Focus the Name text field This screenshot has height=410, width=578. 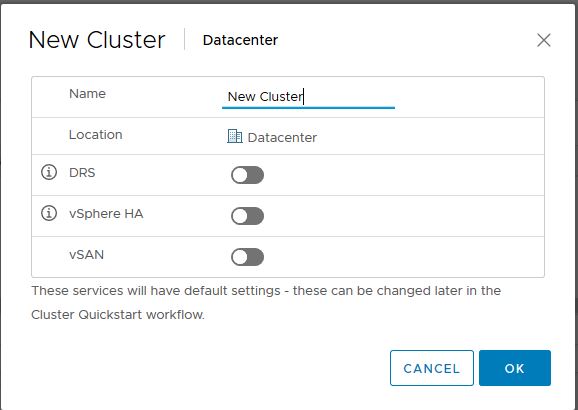[x=308, y=97]
